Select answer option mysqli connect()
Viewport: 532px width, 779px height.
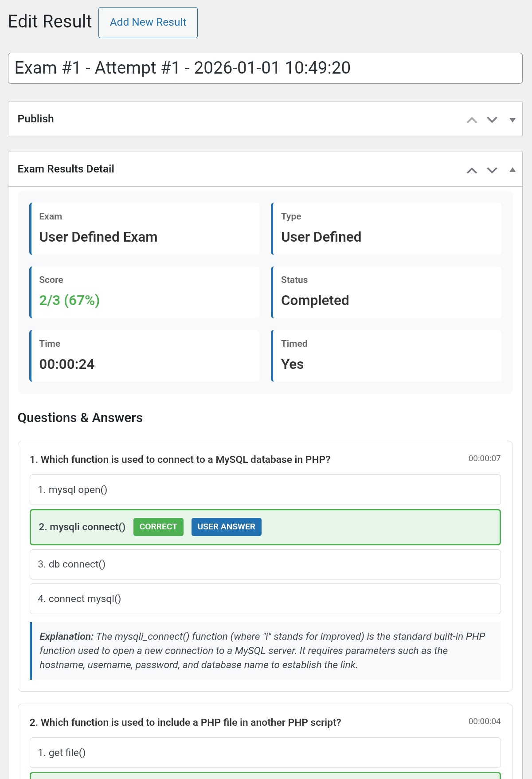[x=265, y=527]
